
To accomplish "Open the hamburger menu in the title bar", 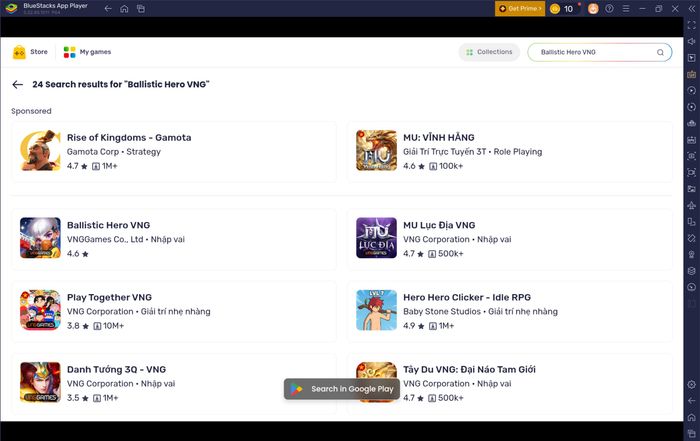I will click(626, 8).
